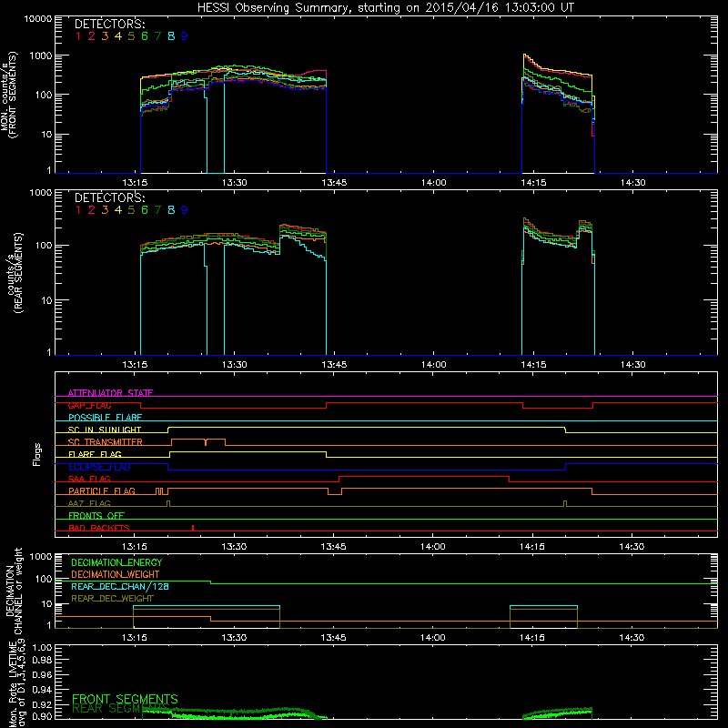Click the 1.00 value on the livetime y-axis

pyautogui.click(x=41, y=648)
